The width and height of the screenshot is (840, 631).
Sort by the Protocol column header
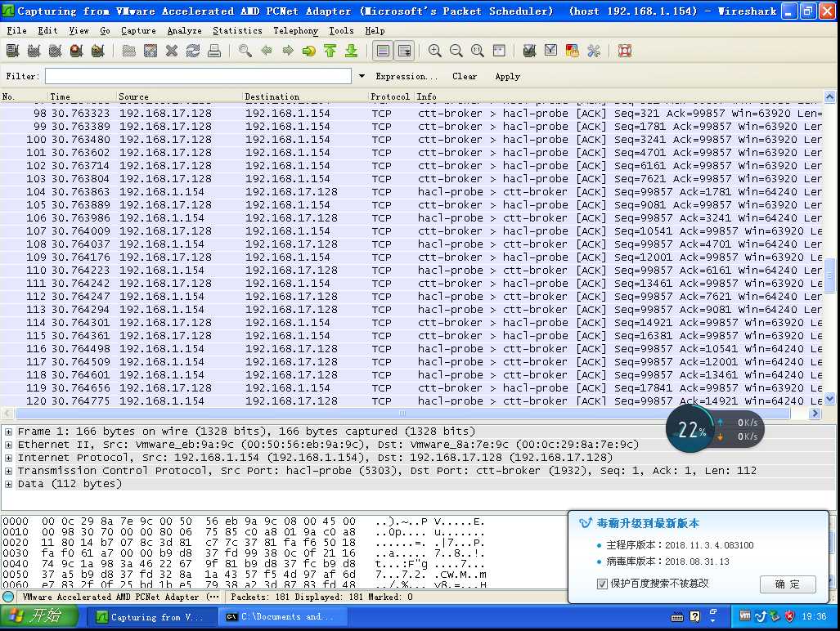390,96
